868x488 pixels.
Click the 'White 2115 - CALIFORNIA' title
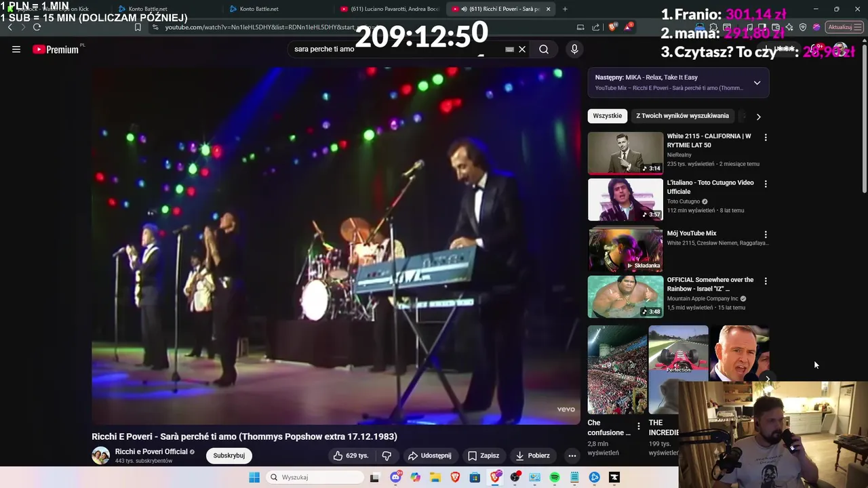point(709,140)
